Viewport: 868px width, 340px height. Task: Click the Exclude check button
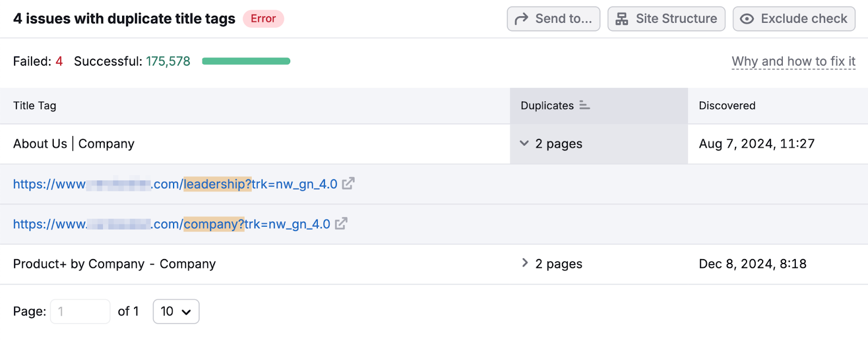794,18
